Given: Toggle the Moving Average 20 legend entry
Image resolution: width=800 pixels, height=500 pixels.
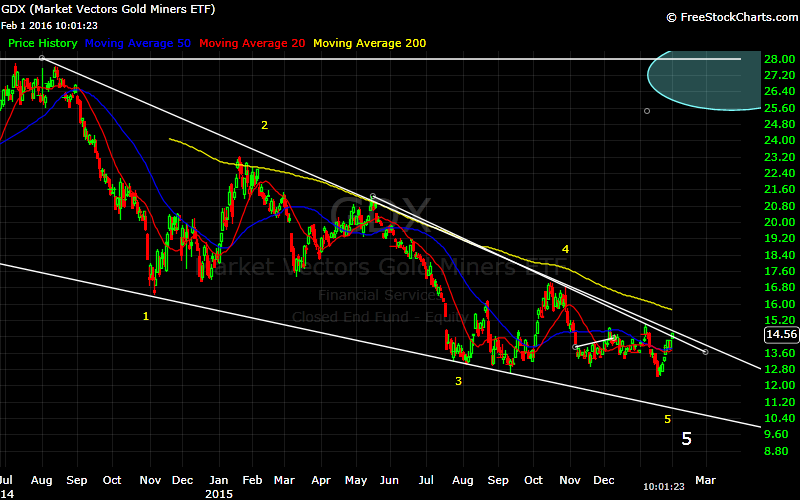Looking at the screenshot, I should [254, 44].
